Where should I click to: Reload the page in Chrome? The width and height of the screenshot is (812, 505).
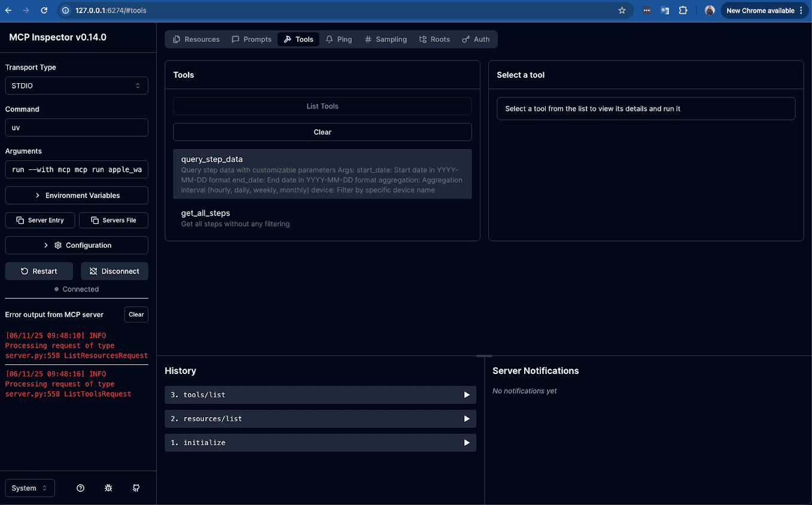[44, 10]
